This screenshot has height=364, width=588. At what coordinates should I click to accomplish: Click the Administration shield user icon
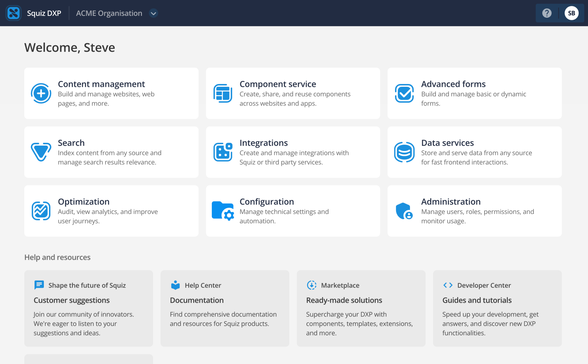pos(404,211)
